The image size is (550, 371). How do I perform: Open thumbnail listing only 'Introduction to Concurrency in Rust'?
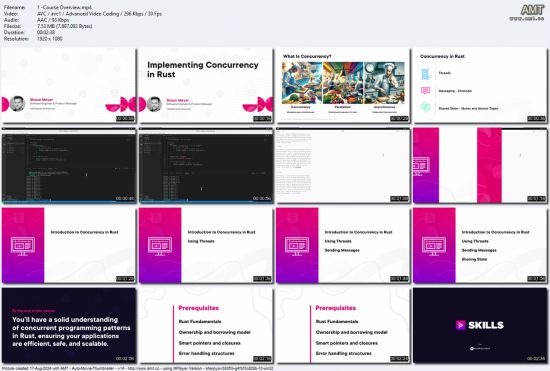[x=68, y=245]
